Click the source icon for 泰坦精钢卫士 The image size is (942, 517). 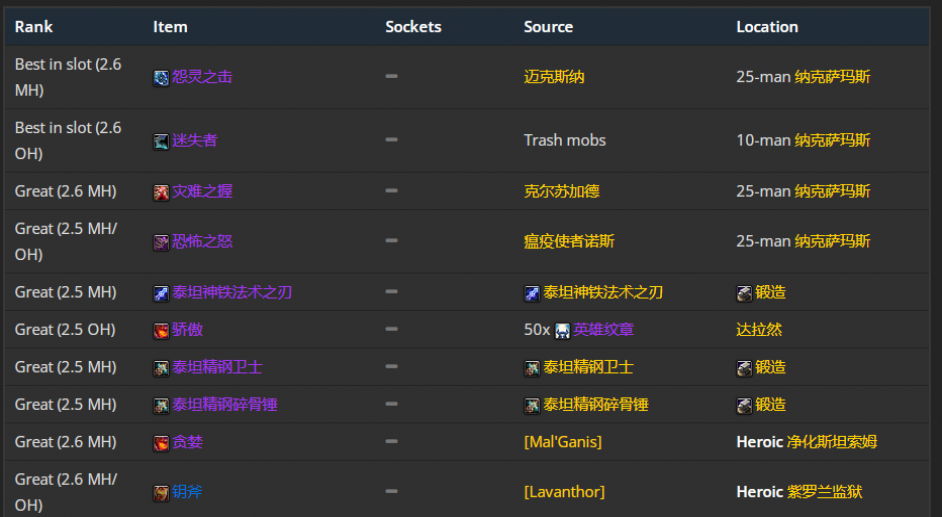coord(532,368)
